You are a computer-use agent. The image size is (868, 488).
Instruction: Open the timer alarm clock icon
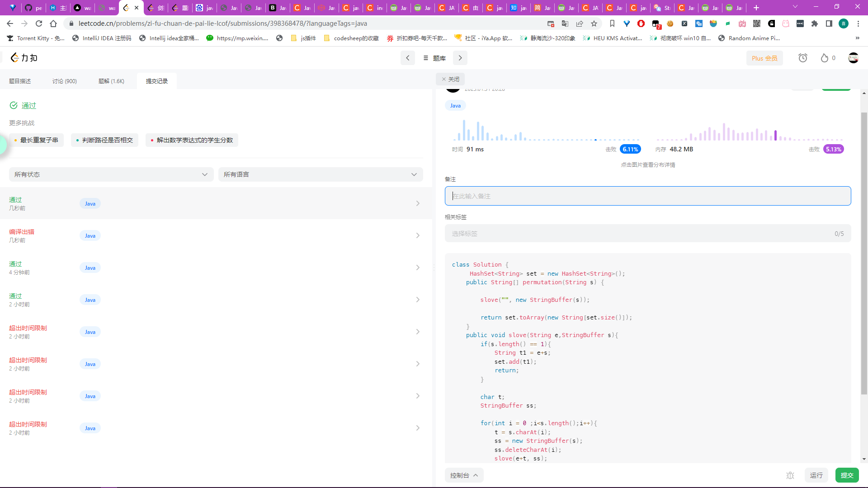coord(802,58)
